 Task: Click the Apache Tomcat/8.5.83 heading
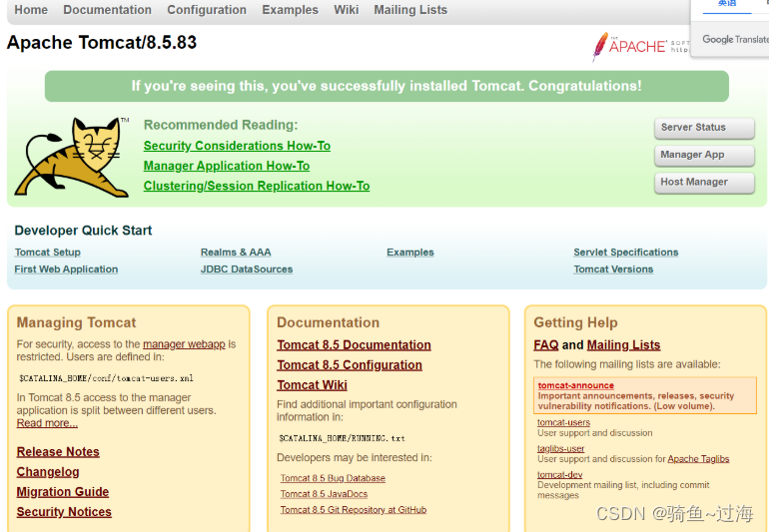tap(102, 43)
